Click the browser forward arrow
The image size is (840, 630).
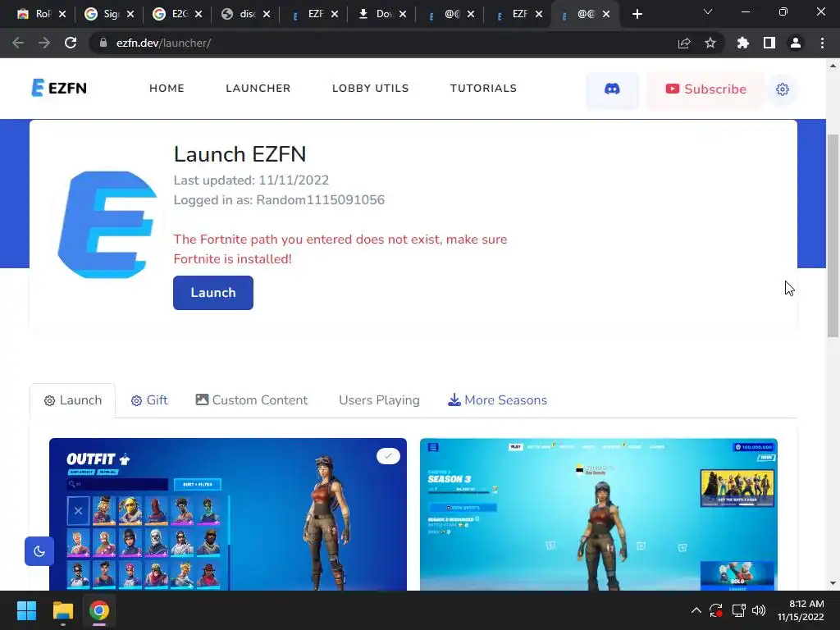point(44,43)
